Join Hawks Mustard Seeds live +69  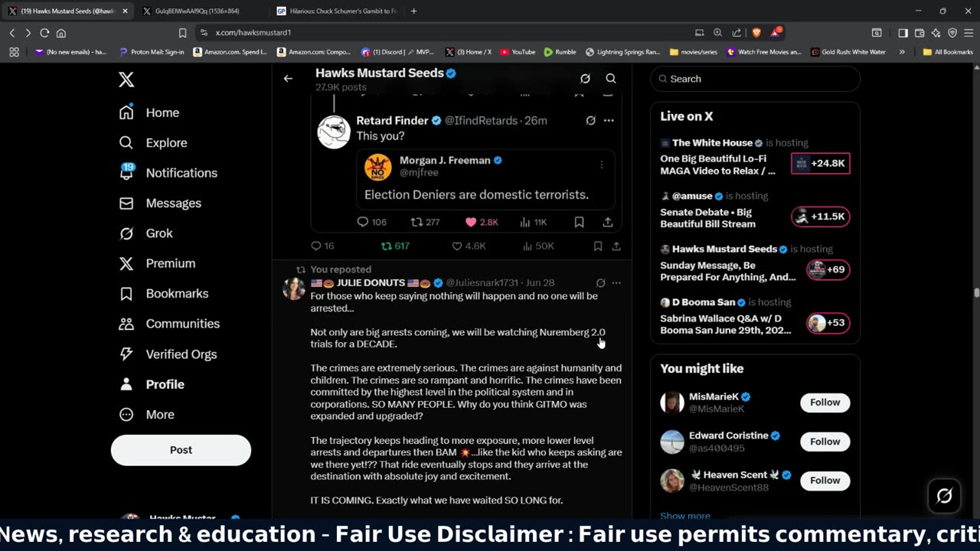pos(828,269)
